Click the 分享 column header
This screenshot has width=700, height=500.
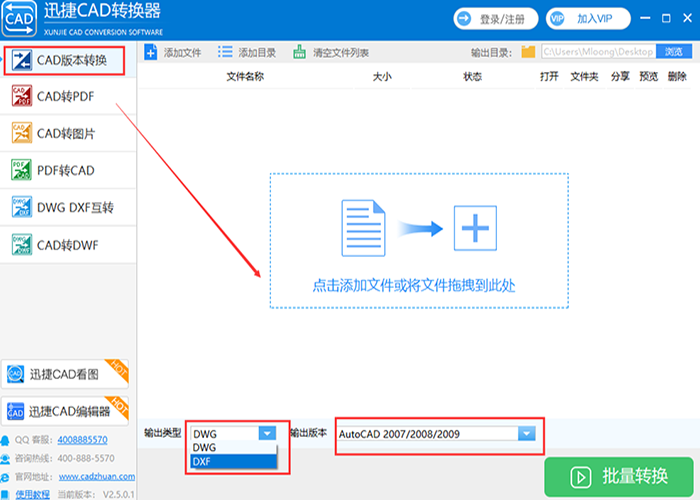click(x=620, y=76)
